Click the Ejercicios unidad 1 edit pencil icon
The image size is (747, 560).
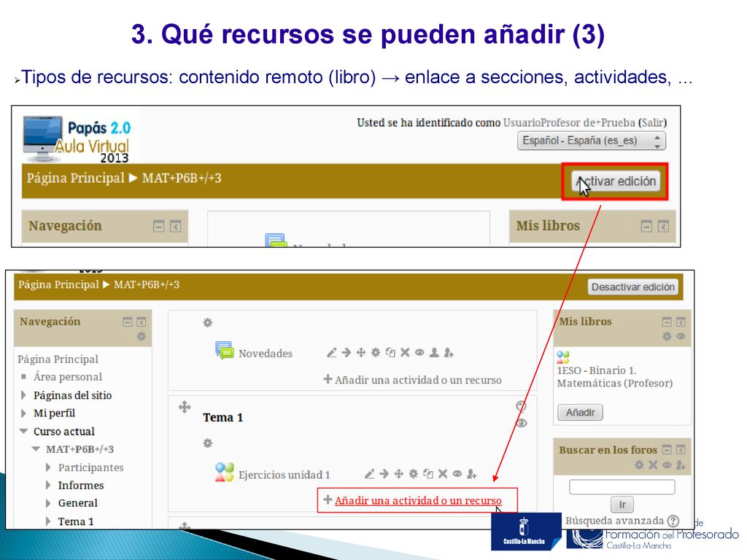(369, 474)
